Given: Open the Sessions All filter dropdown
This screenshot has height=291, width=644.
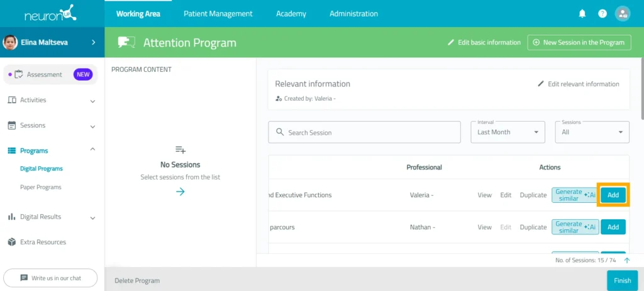Looking at the screenshot, I should pyautogui.click(x=592, y=132).
